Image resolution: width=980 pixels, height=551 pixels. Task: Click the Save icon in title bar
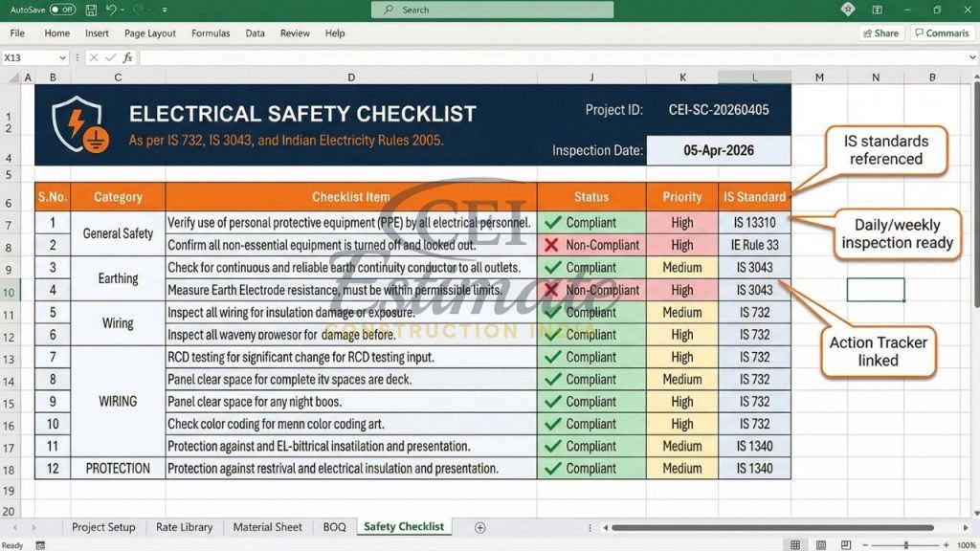tap(91, 10)
